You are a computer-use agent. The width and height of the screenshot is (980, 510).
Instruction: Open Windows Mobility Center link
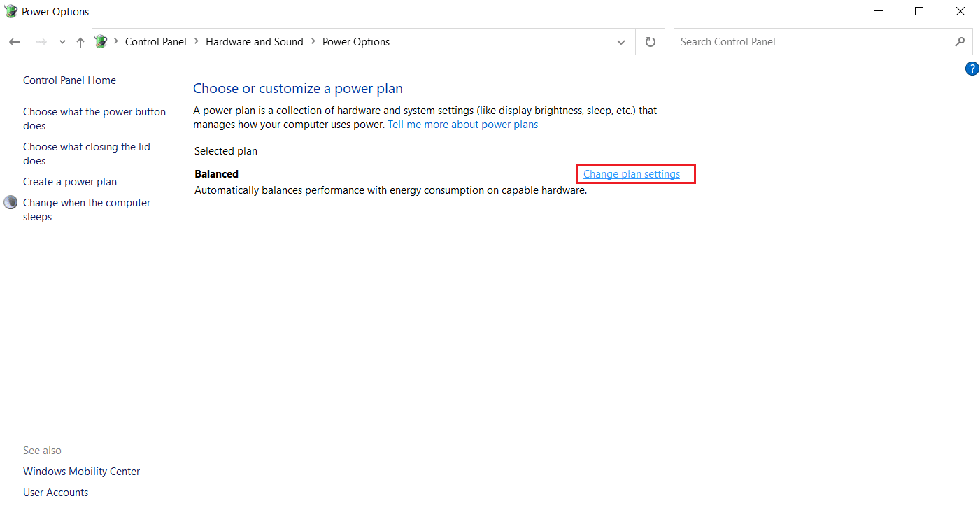(81, 472)
